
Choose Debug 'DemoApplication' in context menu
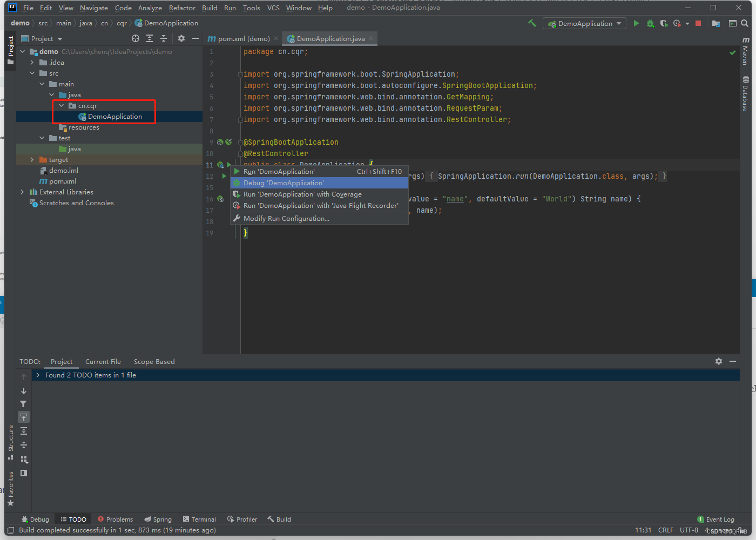(319, 183)
